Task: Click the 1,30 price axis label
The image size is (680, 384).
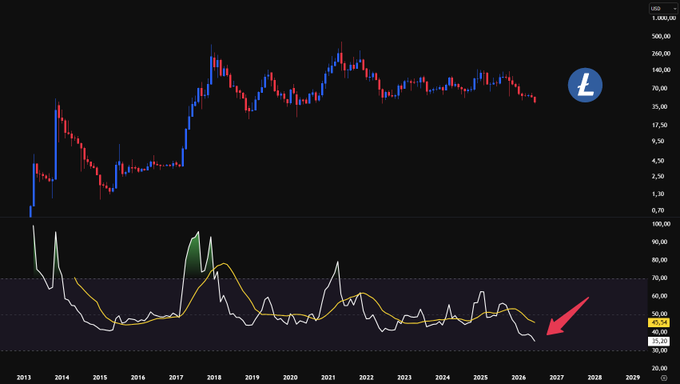Action: click(658, 194)
